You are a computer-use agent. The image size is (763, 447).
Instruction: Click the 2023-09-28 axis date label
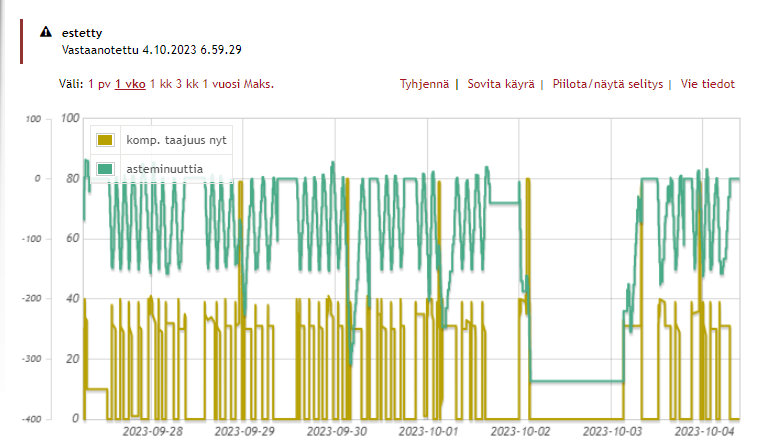(152, 431)
